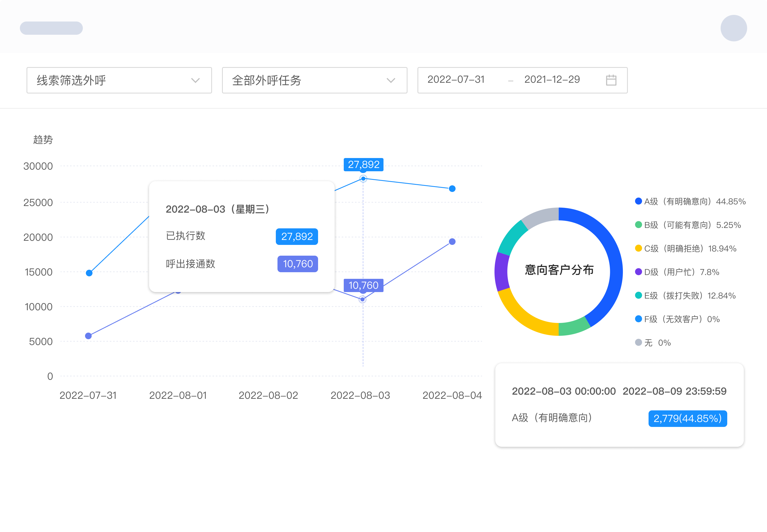Click the gray placeholder pill at top left
Viewport: 767px width, 532px height.
(x=51, y=28)
